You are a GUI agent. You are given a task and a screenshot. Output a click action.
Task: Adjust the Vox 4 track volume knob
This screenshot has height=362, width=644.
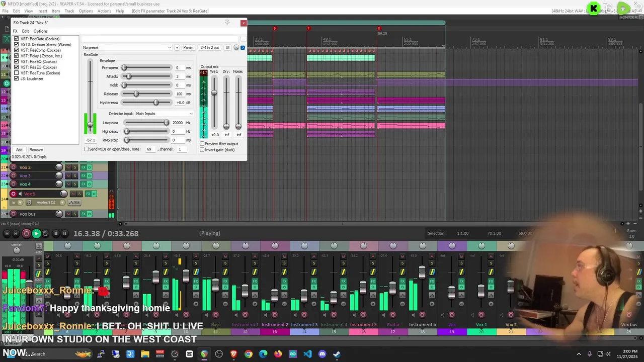click(59, 184)
